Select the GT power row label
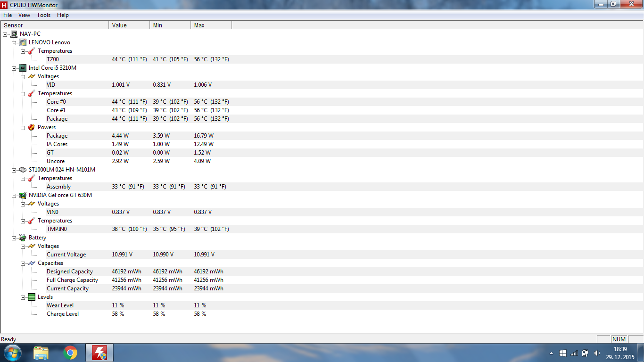 (x=50, y=153)
